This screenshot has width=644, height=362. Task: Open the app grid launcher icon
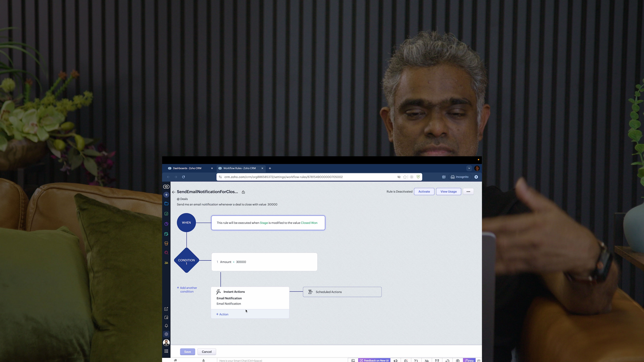(166, 351)
